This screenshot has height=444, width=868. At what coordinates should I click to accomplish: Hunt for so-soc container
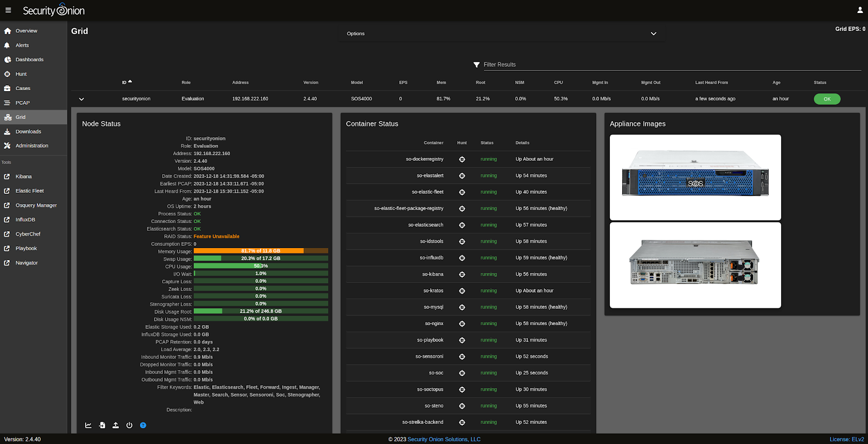point(462,373)
